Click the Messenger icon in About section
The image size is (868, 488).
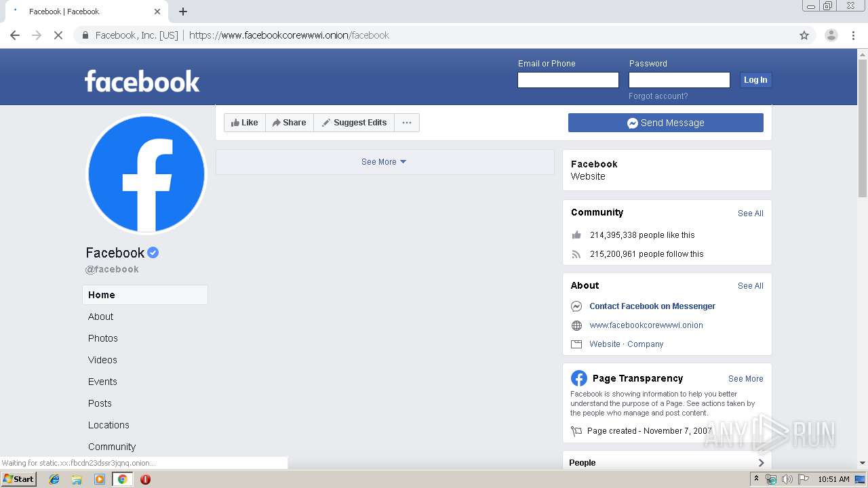tap(576, 306)
